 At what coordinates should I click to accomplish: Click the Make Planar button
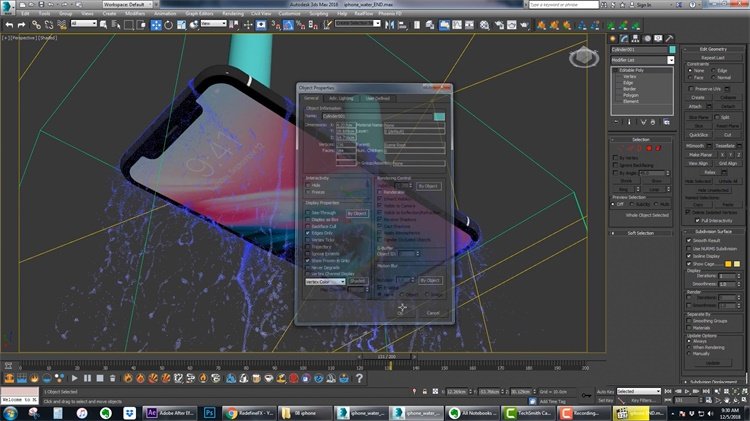tap(700, 155)
